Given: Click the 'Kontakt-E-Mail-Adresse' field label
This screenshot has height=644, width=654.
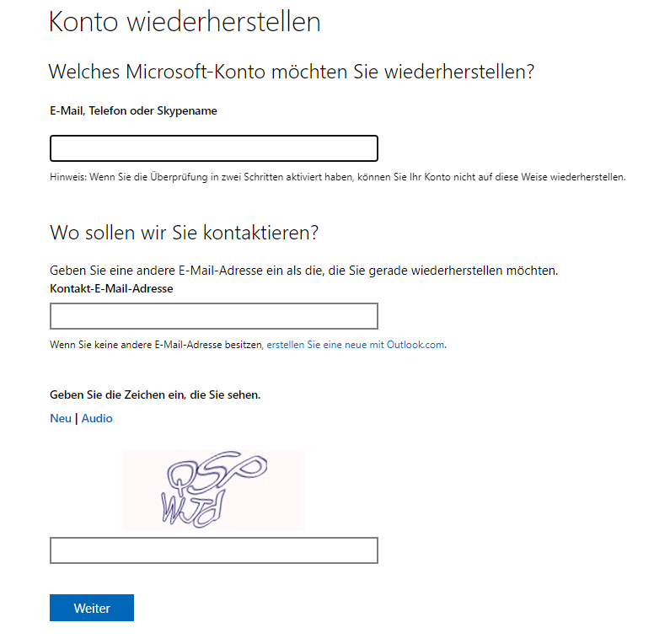Looking at the screenshot, I should (x=111, y=289).
